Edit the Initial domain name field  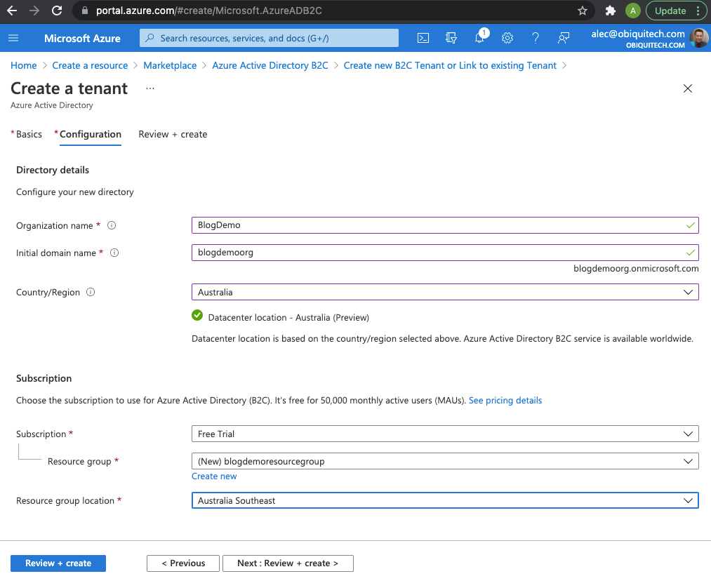(445, 253)
